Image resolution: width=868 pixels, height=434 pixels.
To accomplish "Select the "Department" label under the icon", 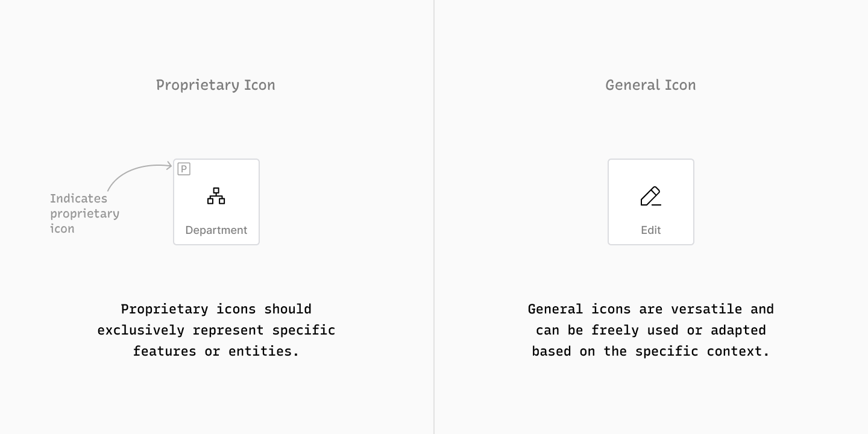I will pos(216,230).
